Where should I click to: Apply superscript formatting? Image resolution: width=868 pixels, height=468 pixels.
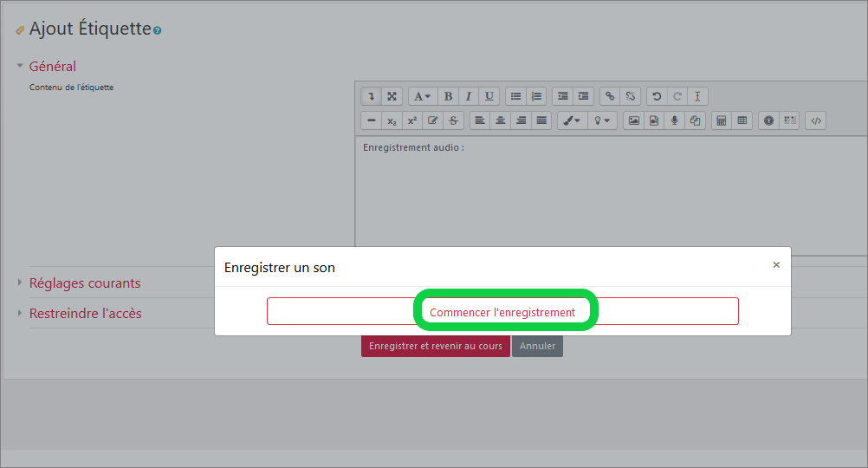pyautogui.click(x=412, y=120)
